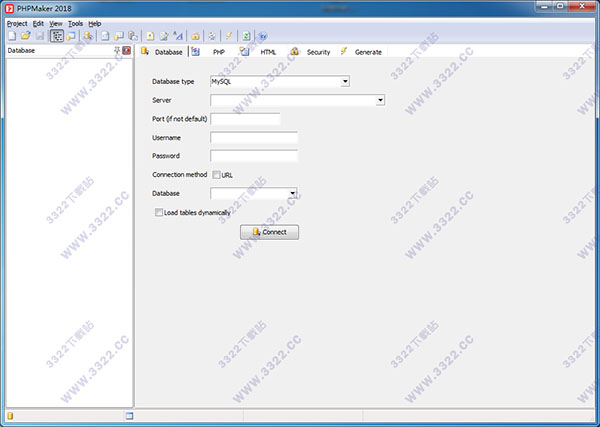Click the gear icon in the toolbar

point(212,36)
